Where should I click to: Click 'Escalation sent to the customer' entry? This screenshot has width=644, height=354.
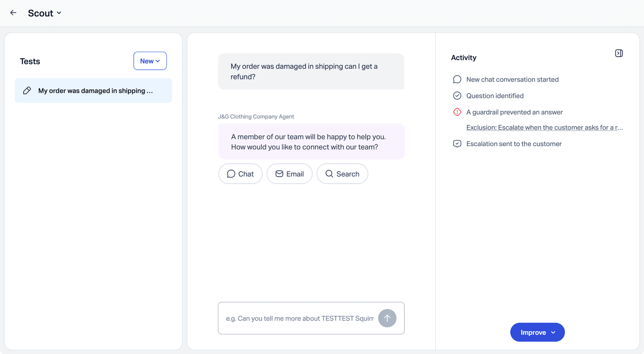point(514,144)
